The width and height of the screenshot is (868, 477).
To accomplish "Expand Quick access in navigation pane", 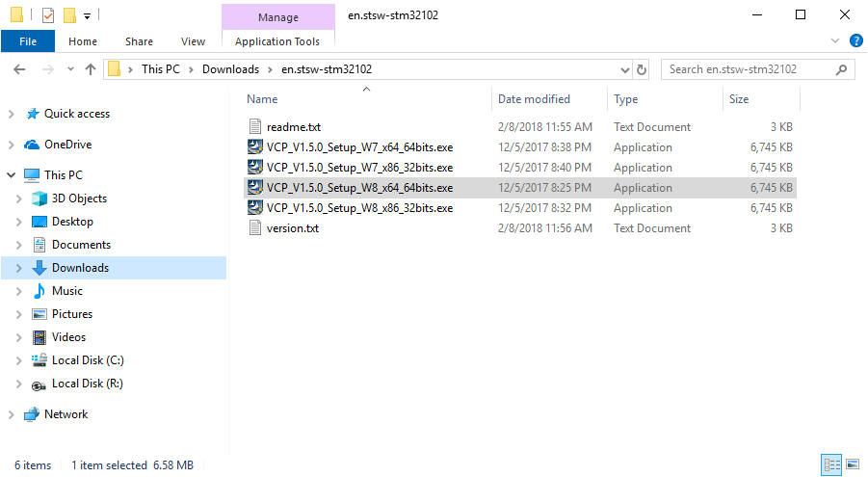I will [11, 114].
